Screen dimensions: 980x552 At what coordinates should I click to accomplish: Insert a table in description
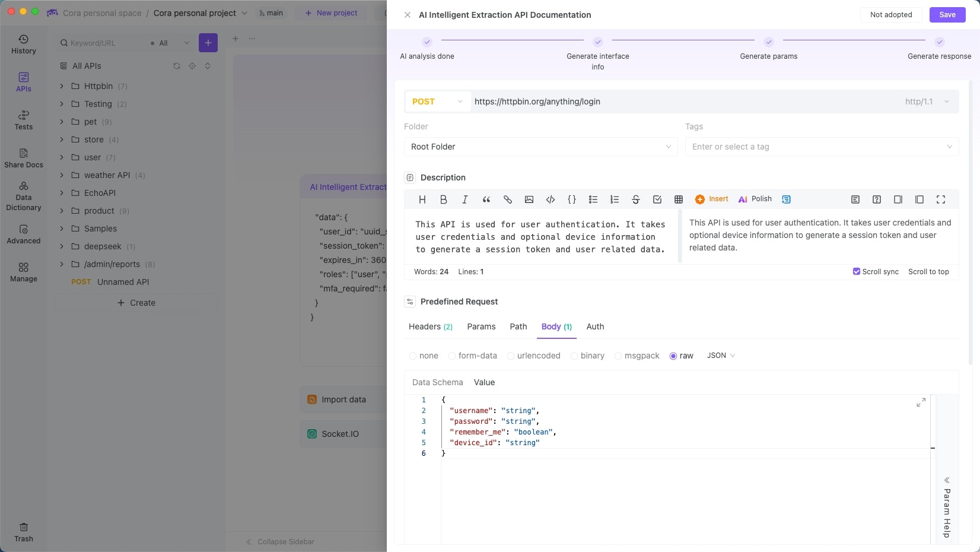[679, 199]
